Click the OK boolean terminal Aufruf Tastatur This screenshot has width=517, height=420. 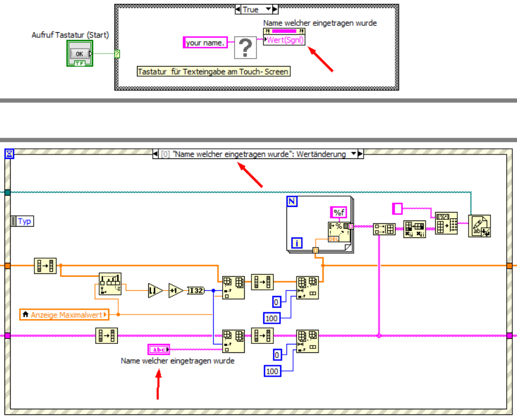80,54
